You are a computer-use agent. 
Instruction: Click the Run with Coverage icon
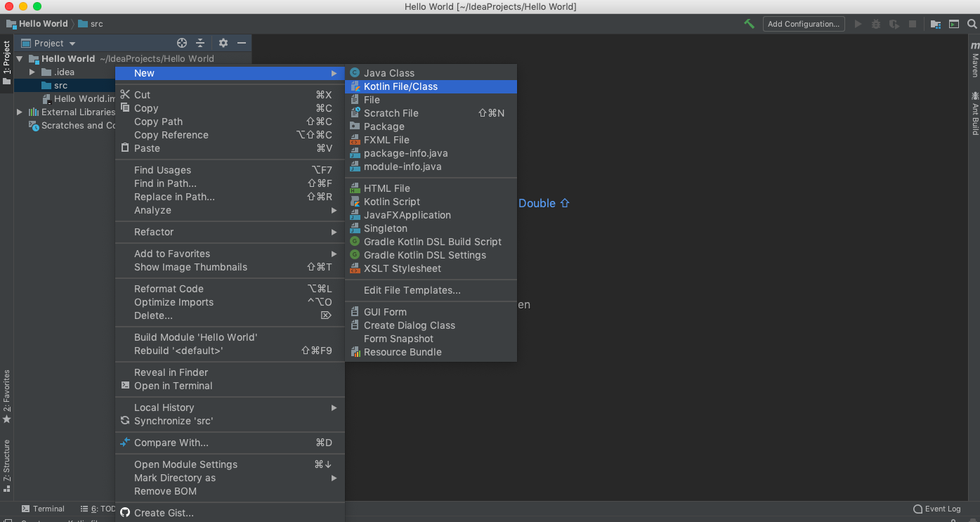(x=894, y=24)
